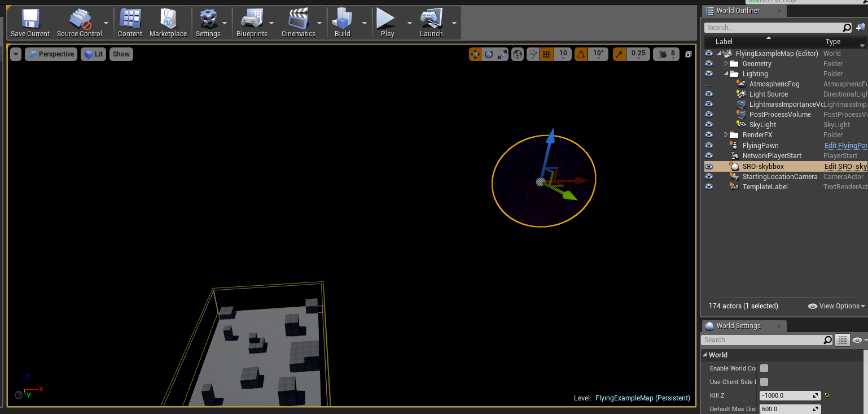Hide TemplateLabel using its eye icon

[x=709, y=187]
